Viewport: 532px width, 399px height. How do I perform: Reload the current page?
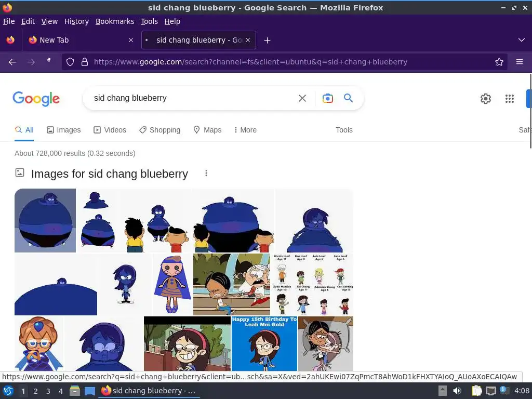click(x=49, y=61)
